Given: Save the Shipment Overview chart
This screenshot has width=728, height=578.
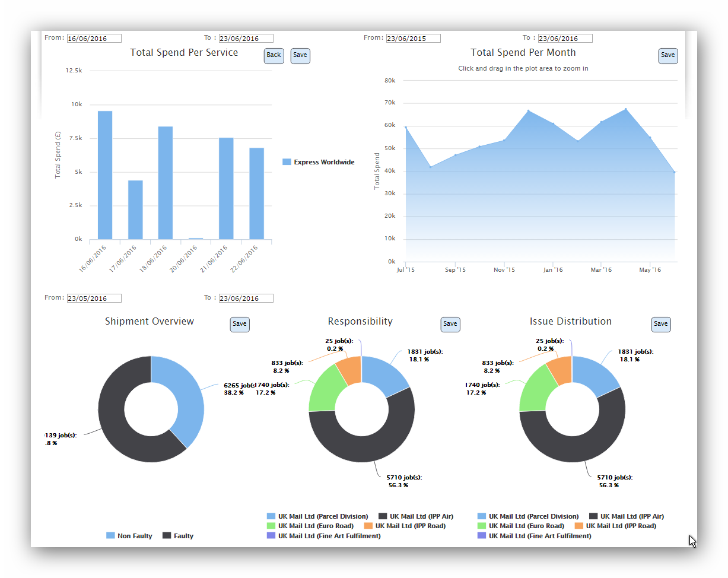Looking at the screenshot, I should (x=240, y=325).
